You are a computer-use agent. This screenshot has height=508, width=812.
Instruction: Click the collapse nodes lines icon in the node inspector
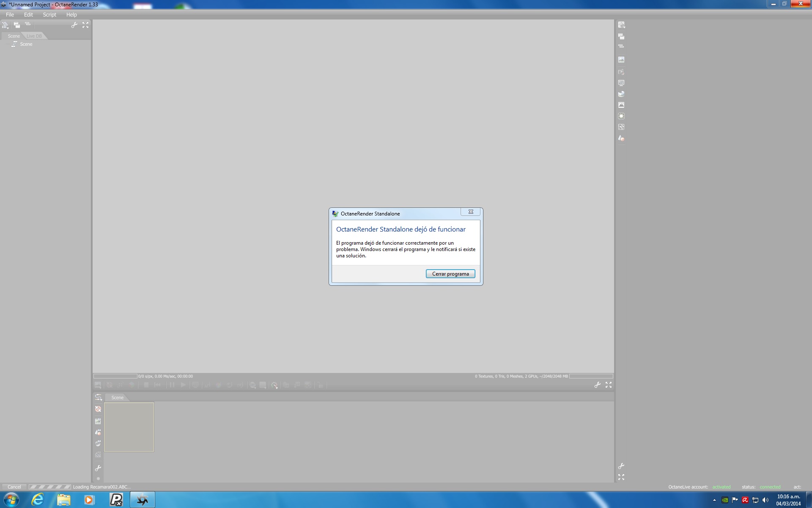tap(621, 46)
